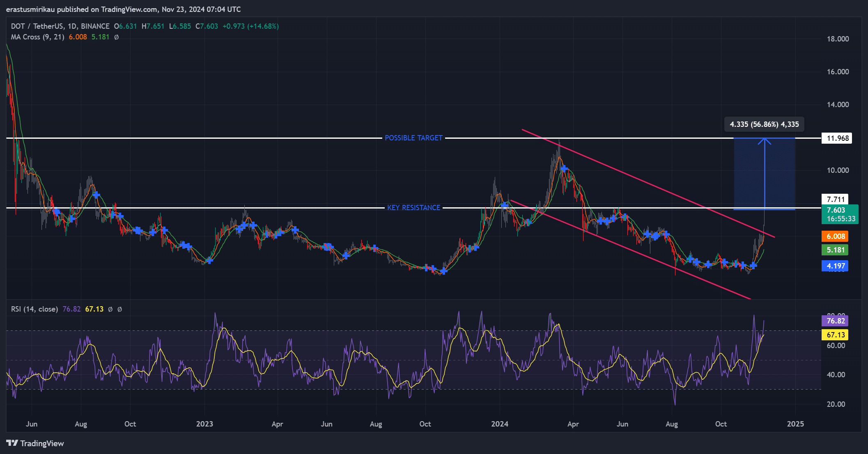
Task: Click the 'POSSIBLE TARGET' line label
Action: [413, 138]
